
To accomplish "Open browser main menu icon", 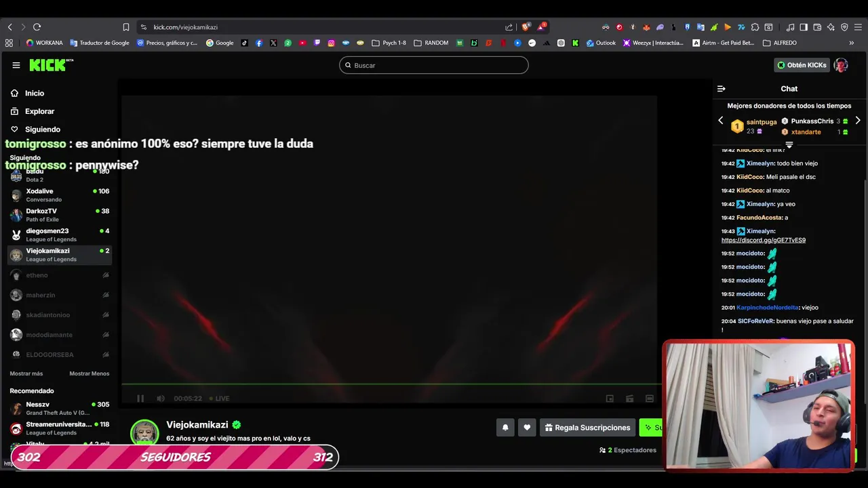I will click(858, 27).
